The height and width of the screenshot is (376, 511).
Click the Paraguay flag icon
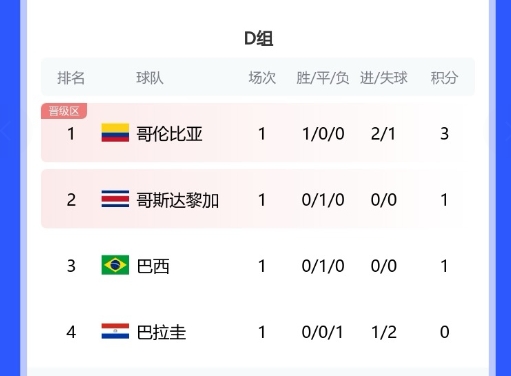pos(115,331)
